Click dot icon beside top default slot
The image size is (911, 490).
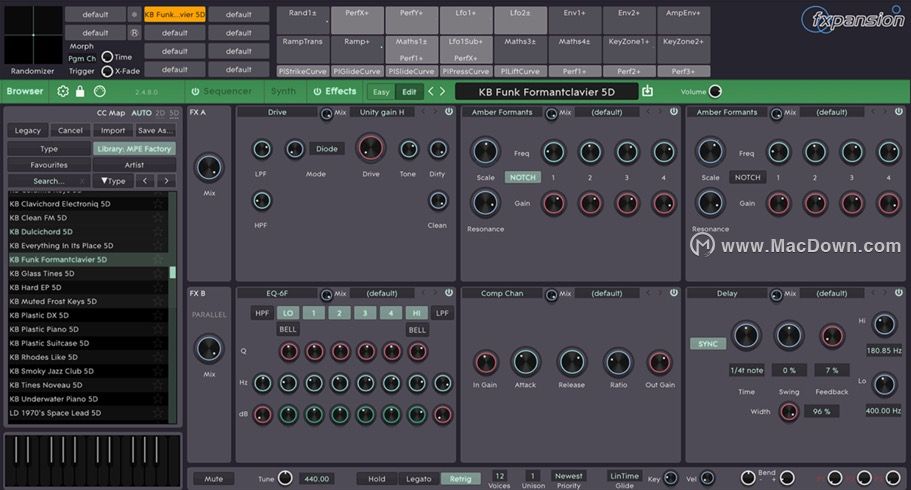(134, 15)
